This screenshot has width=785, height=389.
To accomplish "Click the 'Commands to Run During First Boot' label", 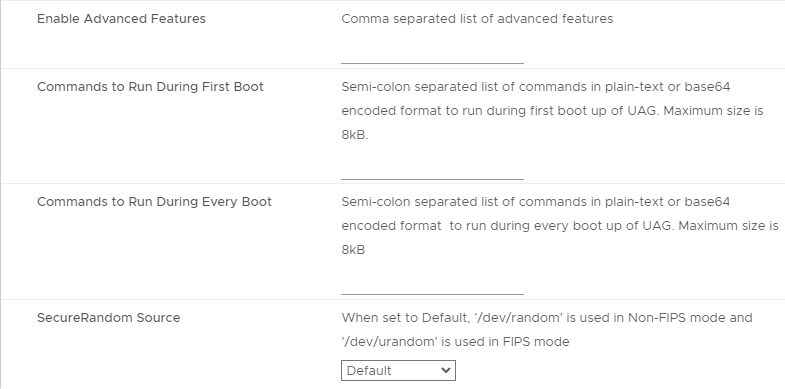I will coord(150,87).
